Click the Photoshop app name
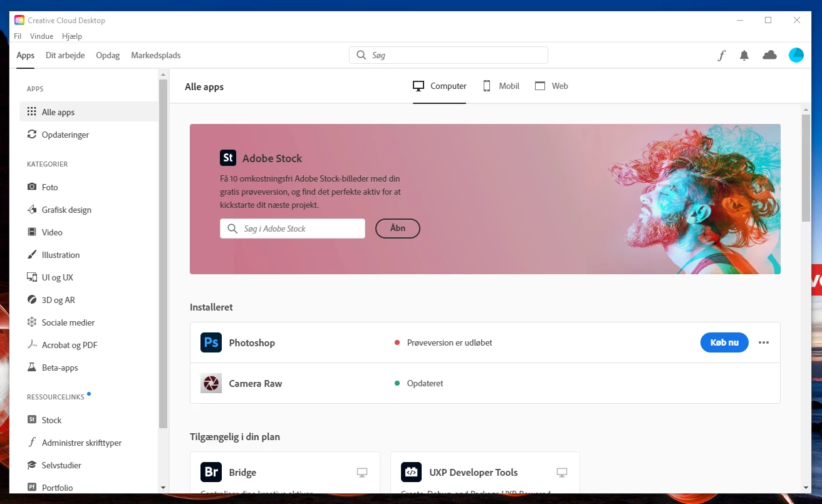 click(x=252, y=342)
